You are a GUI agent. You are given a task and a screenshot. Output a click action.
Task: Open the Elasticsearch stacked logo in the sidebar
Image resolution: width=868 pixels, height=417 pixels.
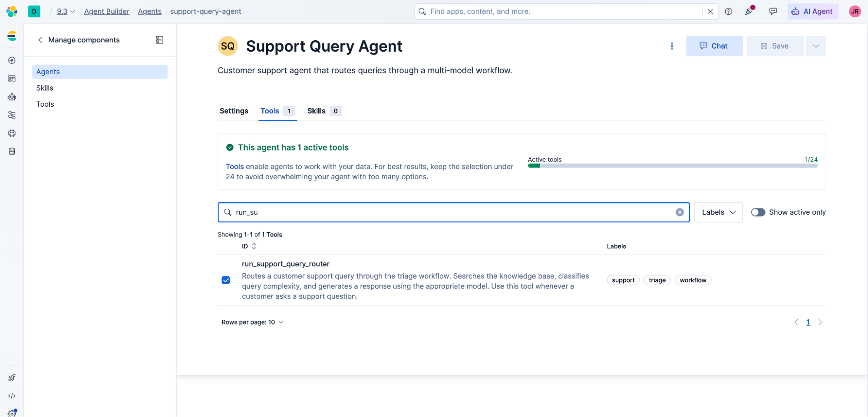click(x=12, y=36)
